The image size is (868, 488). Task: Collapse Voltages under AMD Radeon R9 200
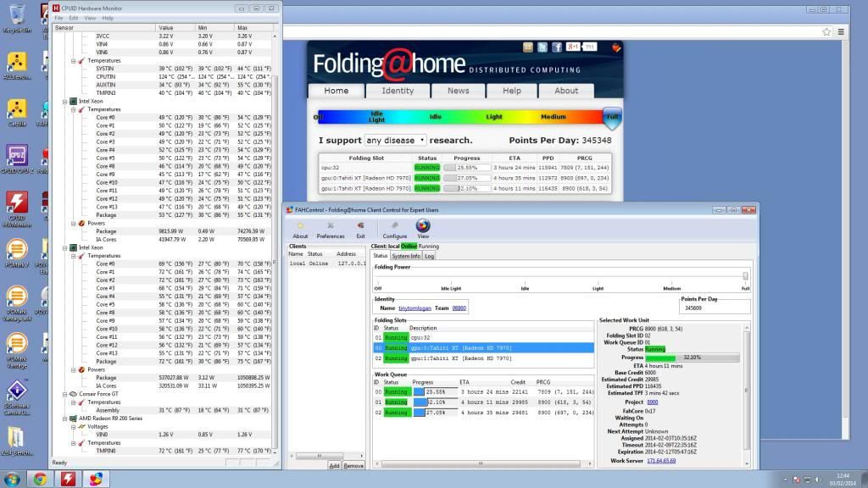(73, 427)
